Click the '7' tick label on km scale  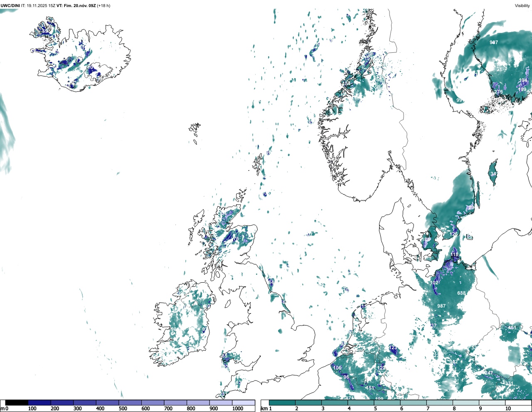(428, 409)
